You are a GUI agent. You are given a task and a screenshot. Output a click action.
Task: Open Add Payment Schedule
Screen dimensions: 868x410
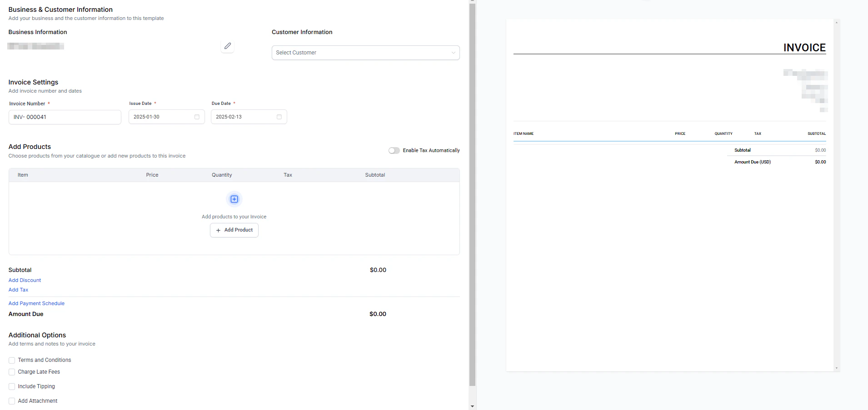click(x=36, y=303)
